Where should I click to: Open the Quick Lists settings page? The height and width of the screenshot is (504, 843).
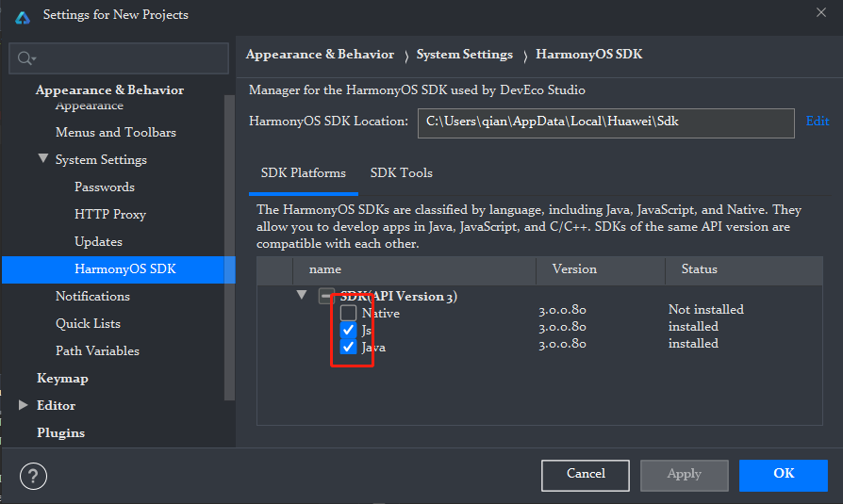(88, 323)
